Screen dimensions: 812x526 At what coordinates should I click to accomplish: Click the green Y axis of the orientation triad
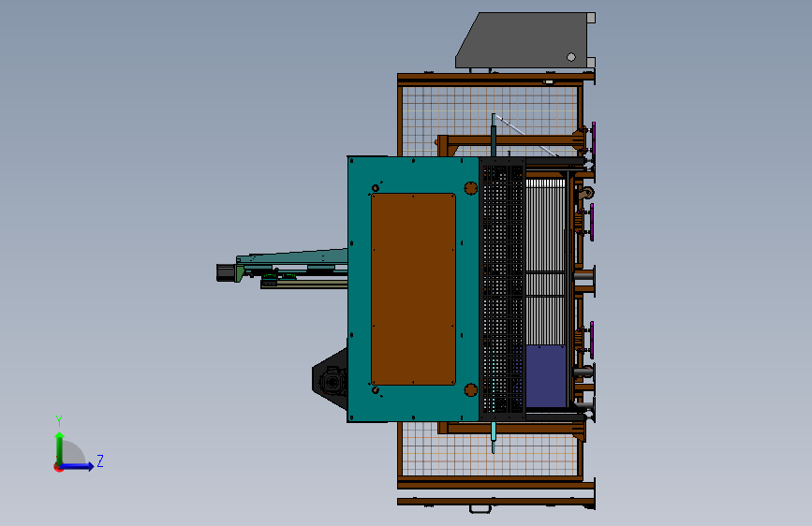click(60, 447)
